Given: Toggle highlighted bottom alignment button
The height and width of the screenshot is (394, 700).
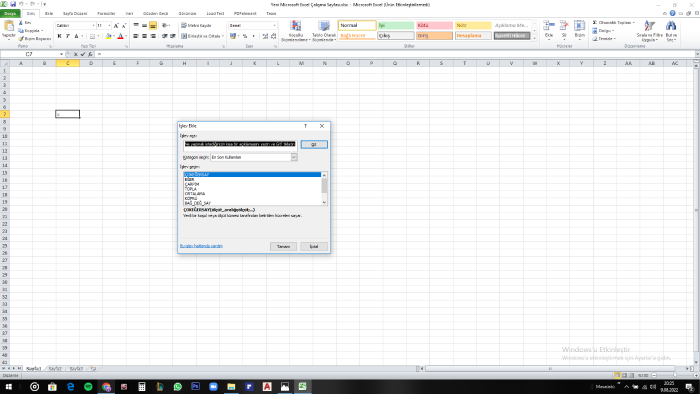Looking at the screenshot, I should click(x=153, y=25).
